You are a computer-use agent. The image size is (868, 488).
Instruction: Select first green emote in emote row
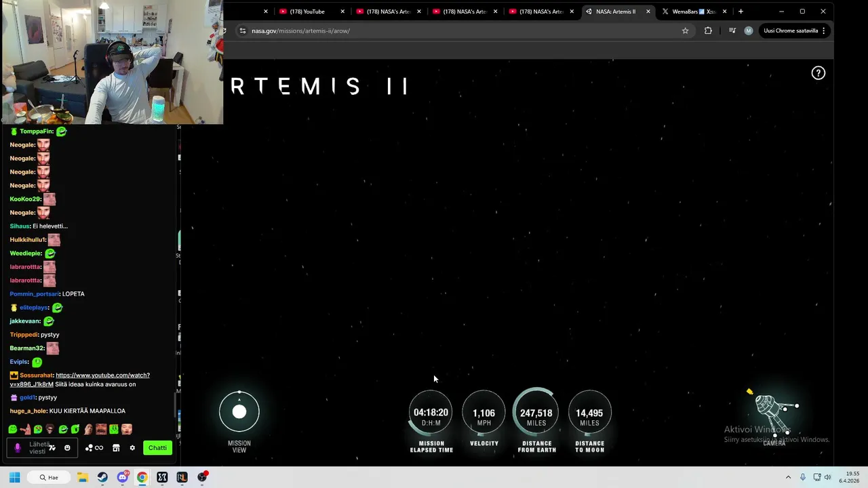pyautogui.click(x=13, y=429)
